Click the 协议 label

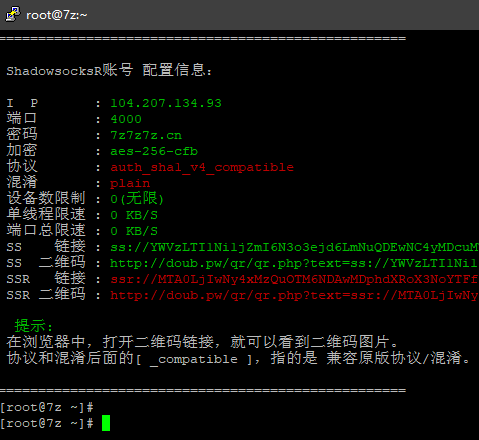(x=22, y=166)
